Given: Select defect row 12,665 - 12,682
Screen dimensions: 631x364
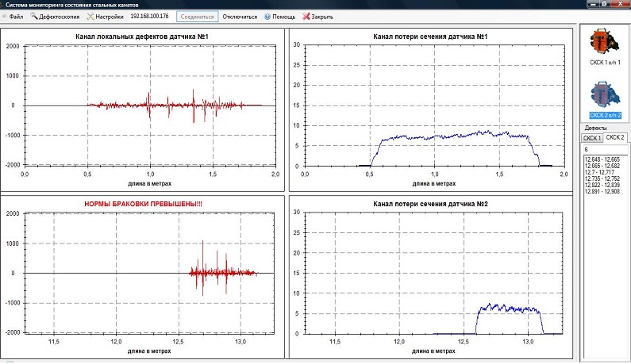Looking at the screenshot, I should [x=602, y=166].
